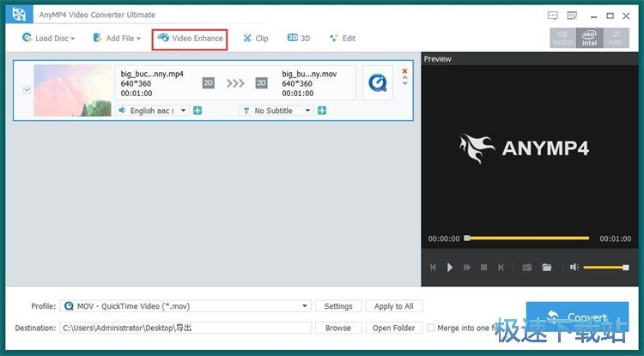Start conversion with the Convert button
Screen dimensions: 644x356
(x=577, y=317)
